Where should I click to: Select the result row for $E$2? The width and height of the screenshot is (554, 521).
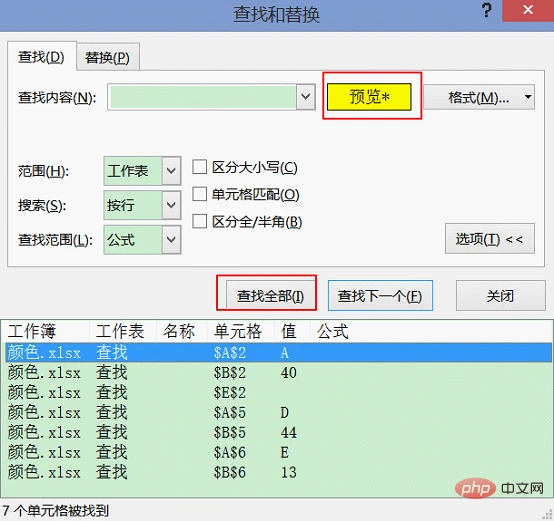click(x=278, y=392)
